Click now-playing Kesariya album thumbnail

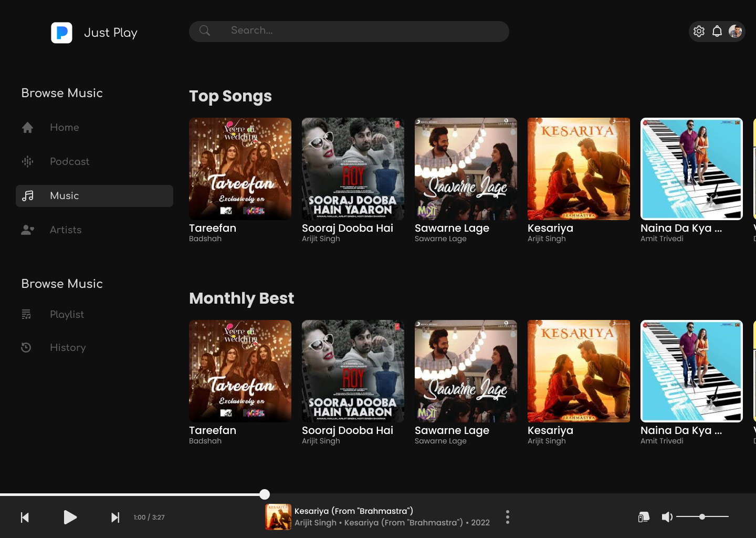tap(278, 517)
